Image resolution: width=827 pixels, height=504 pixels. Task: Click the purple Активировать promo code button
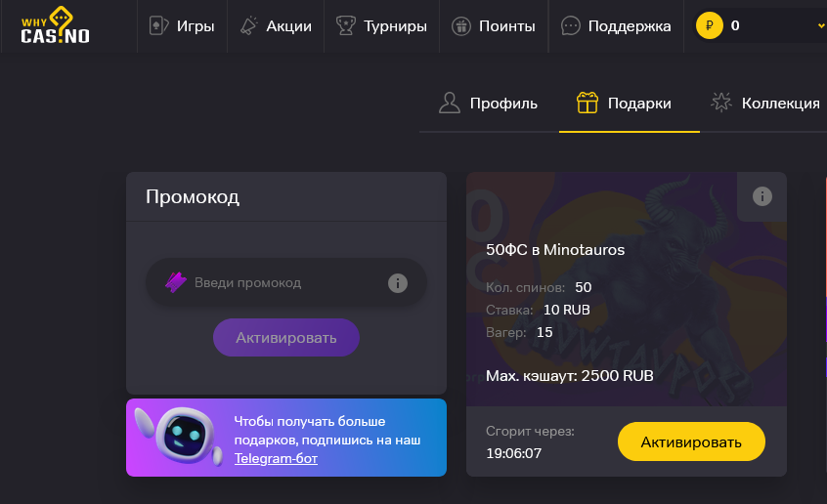point(286,337)
